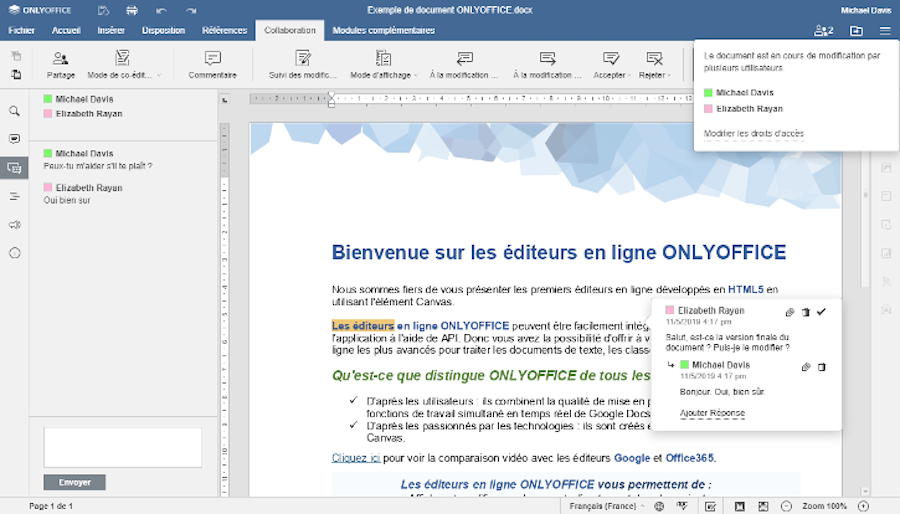The image size is (900, 514).
Task: Click the Page 1 de 1 indicator
Action: coord(51,506)
